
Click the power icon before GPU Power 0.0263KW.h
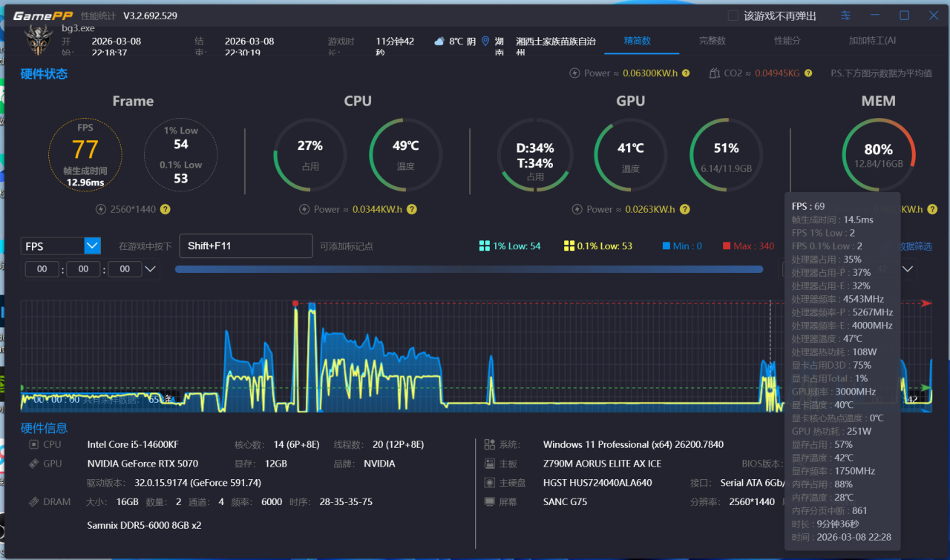577,209
